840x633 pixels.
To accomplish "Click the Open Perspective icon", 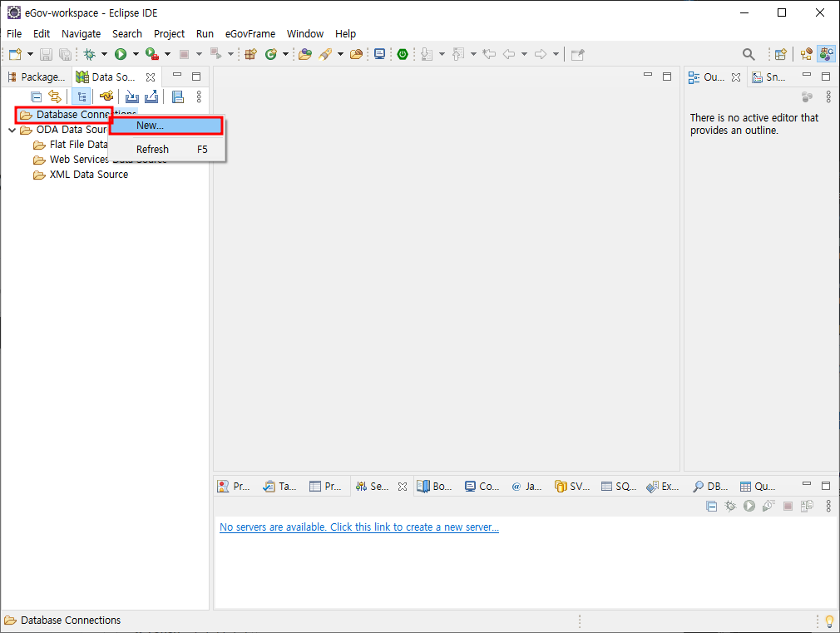I will (x=781, y=54).
